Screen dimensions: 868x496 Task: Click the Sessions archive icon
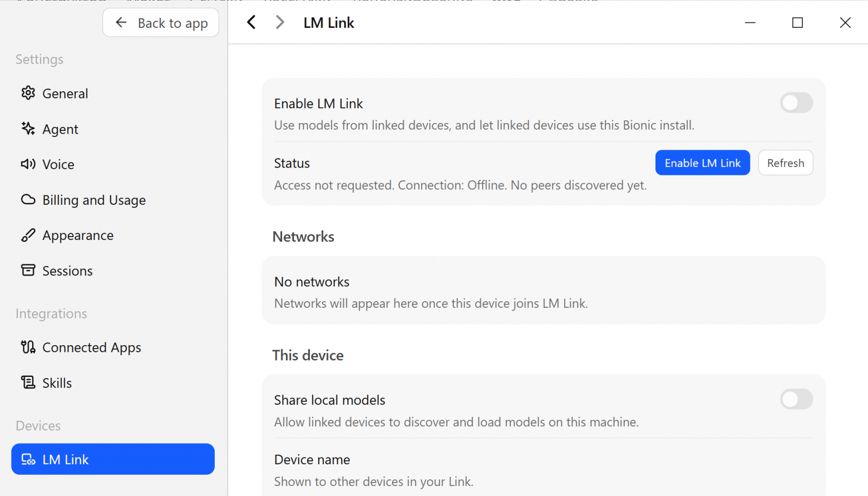[x=28, y=270]
